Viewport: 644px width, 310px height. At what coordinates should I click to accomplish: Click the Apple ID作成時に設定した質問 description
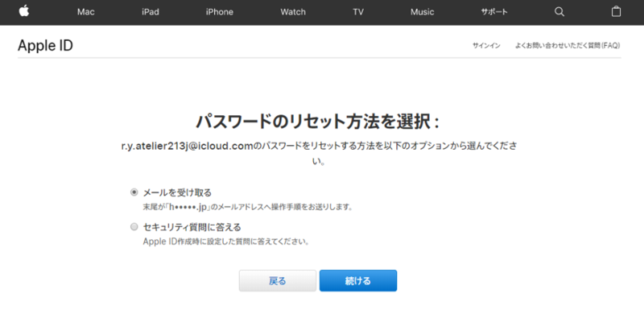pos(226,242)
